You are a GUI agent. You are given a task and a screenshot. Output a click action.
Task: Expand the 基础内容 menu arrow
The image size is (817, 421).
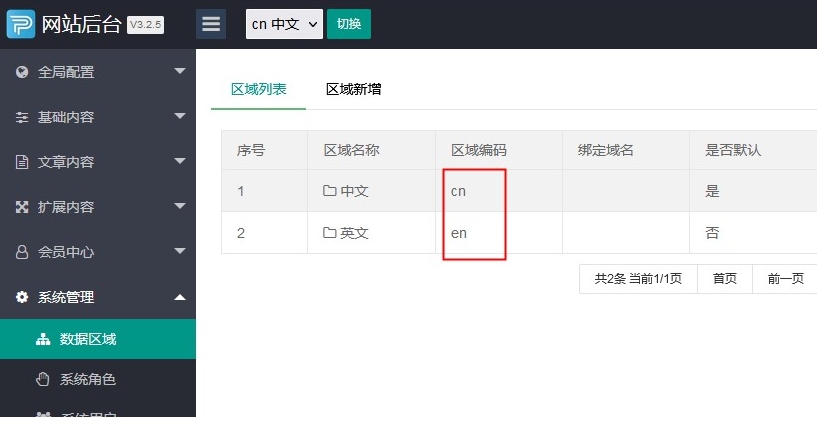180,116
